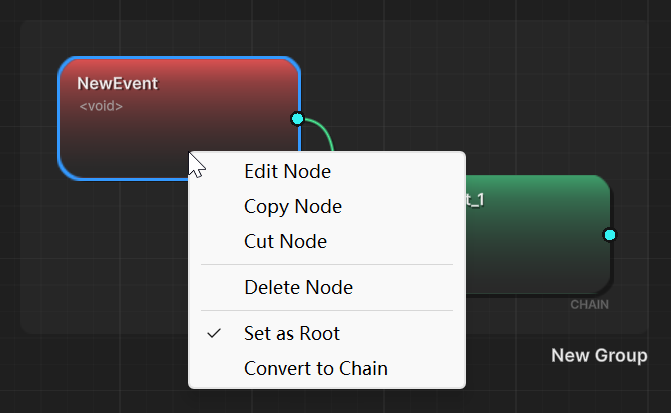671x413 pixels.
Task: Choose Edit Node from the context menu
Action: tap(287, 171)
